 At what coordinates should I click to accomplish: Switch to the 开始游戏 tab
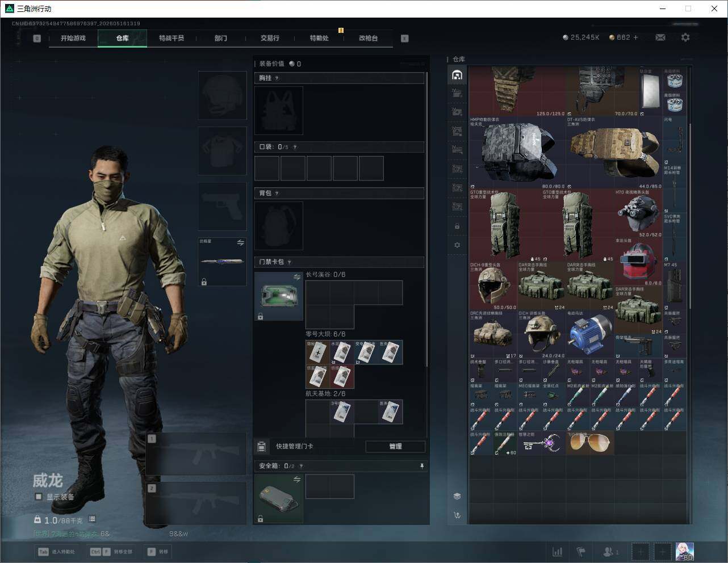(73, 38)
